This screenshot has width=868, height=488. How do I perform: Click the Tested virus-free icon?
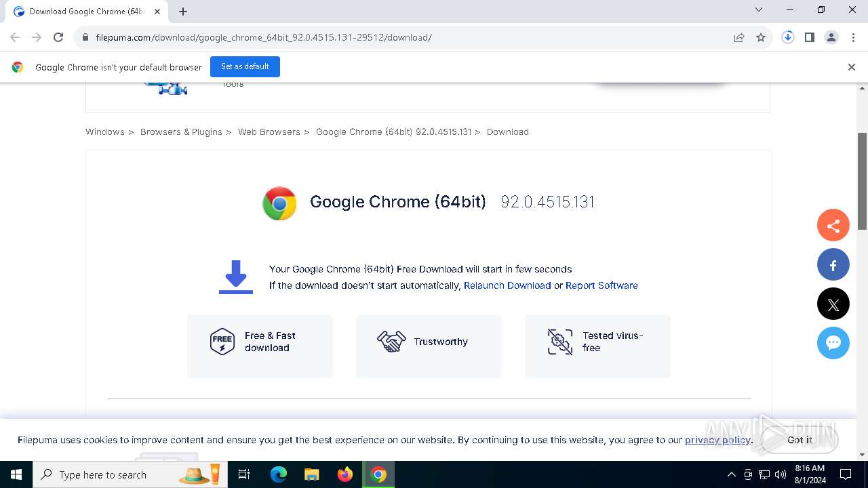[560, 342]
